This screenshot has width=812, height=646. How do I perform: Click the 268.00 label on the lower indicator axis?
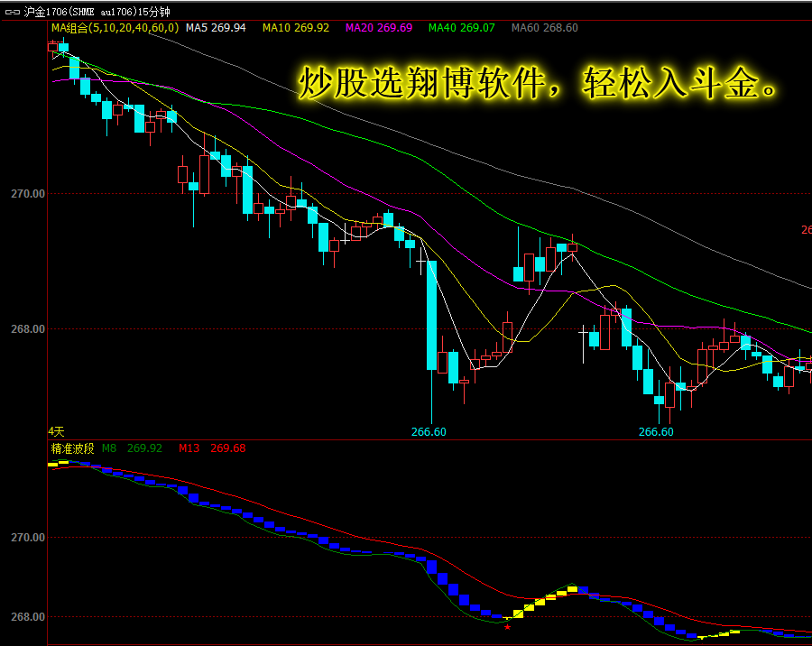(28, 617)
